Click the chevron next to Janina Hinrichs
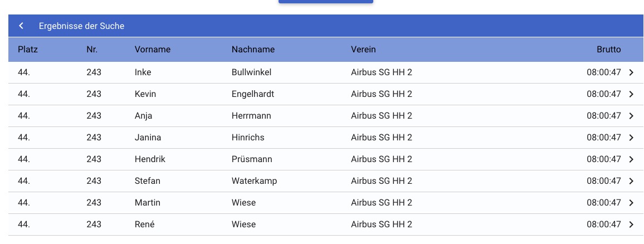The image size is (644, 244). (x=631, y=138)
